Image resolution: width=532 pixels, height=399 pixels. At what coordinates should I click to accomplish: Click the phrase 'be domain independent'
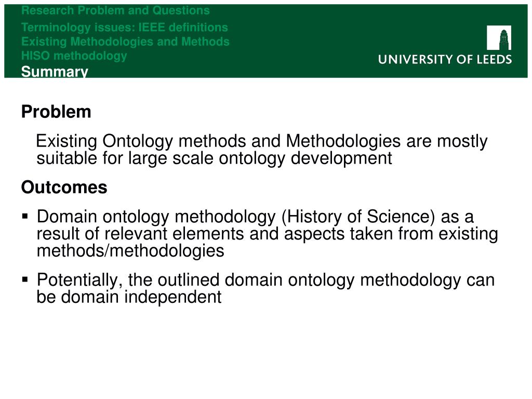(x=129, y=297)
